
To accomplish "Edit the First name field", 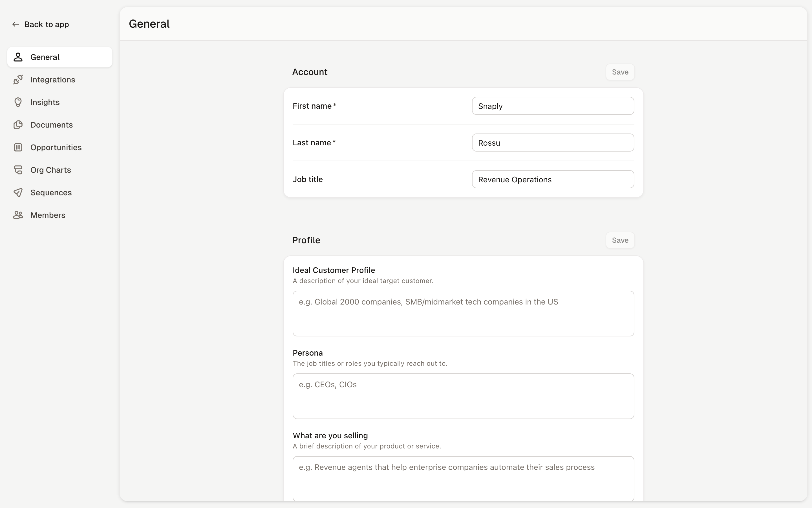I will pos(553,106).
